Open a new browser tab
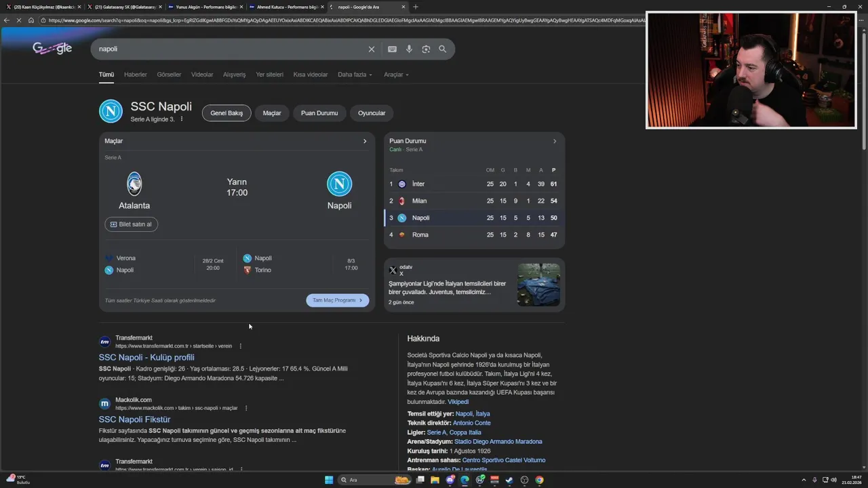 pyautogui.click(x=416, y=7)
